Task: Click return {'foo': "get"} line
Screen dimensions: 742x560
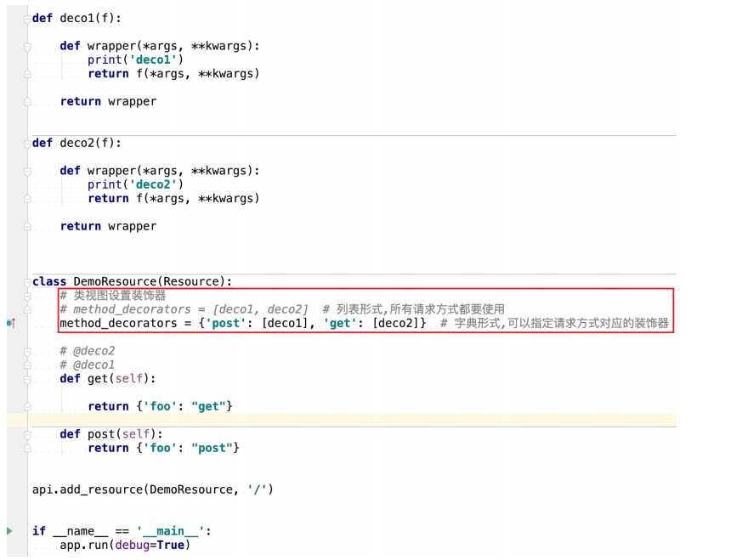Action: (160, 407)
